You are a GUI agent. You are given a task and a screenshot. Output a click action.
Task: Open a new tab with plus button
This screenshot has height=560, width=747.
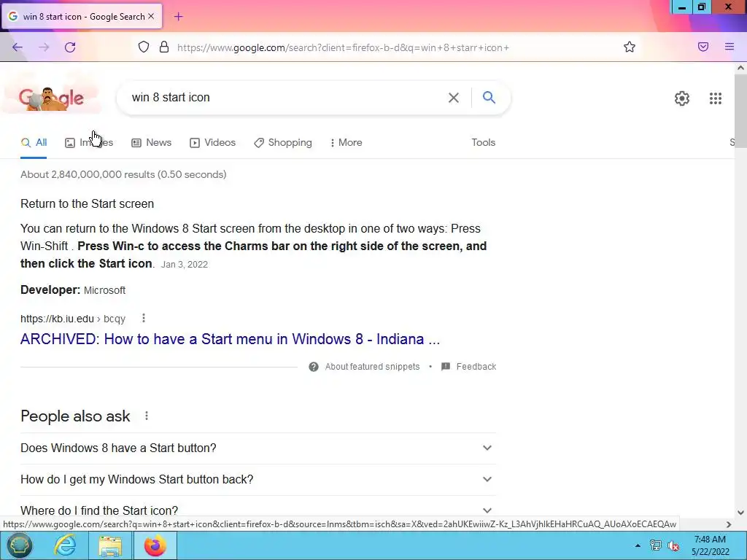178,17
